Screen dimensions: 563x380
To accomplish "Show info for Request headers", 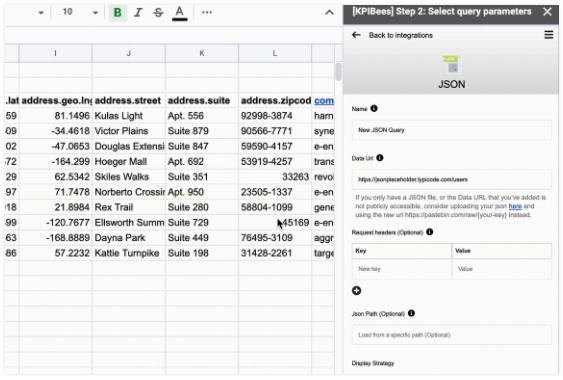I will (x=429, y=232).
